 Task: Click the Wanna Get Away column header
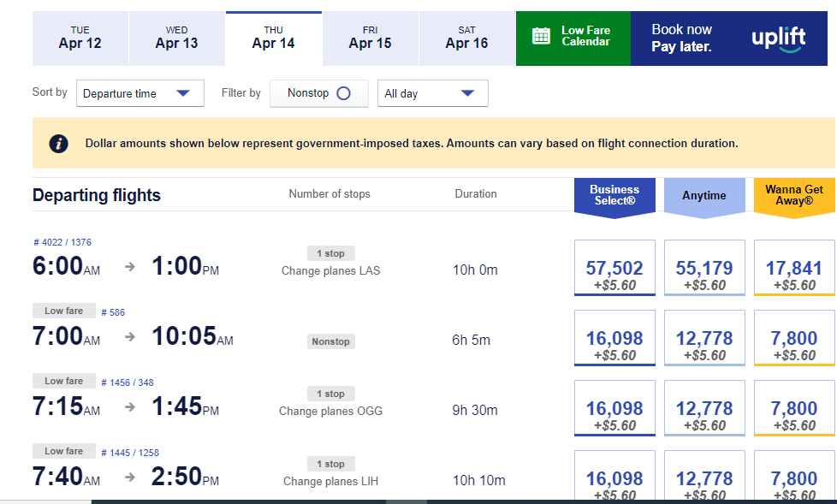794,196
